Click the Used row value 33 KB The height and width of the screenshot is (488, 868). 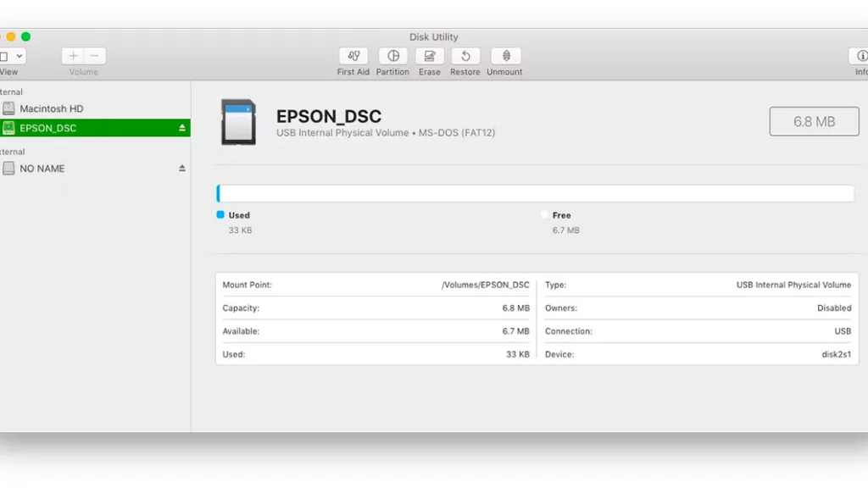tap(518, 355)
